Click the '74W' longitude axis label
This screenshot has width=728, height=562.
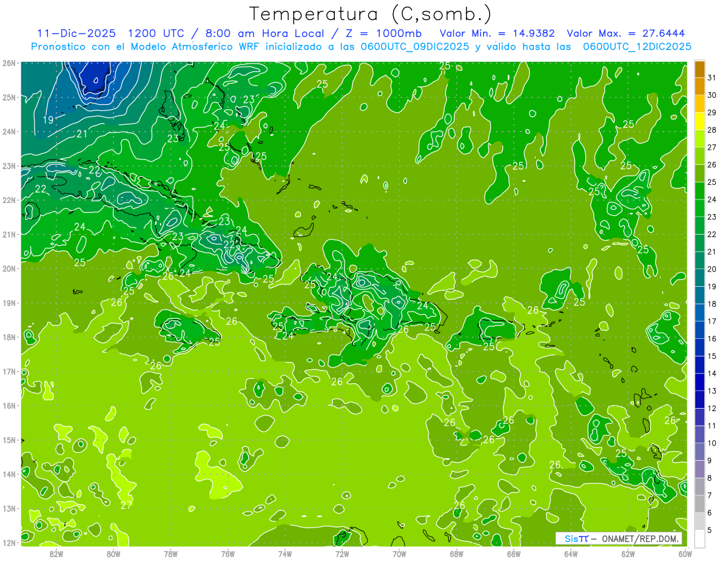tap(285, 554)
